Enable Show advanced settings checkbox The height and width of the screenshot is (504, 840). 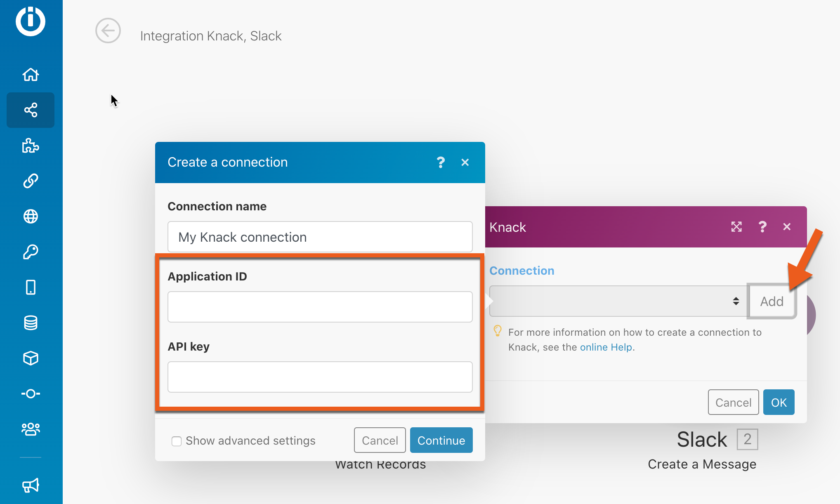177,441
